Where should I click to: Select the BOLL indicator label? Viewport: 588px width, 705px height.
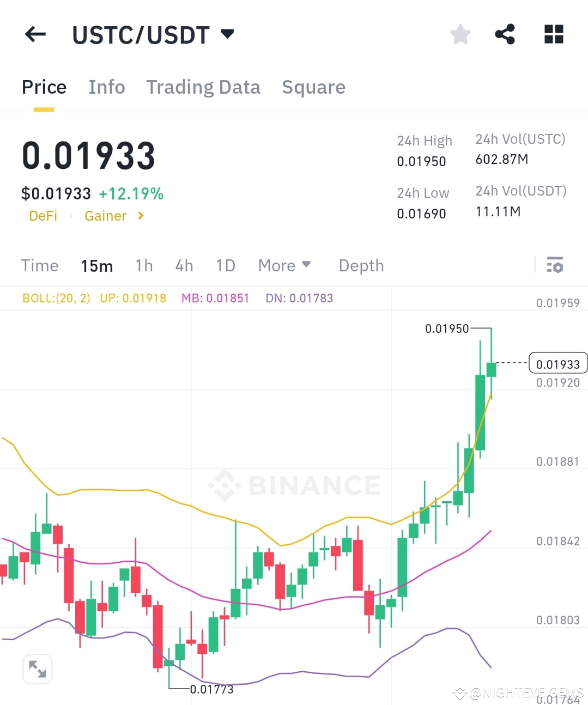tap(56, 298)
